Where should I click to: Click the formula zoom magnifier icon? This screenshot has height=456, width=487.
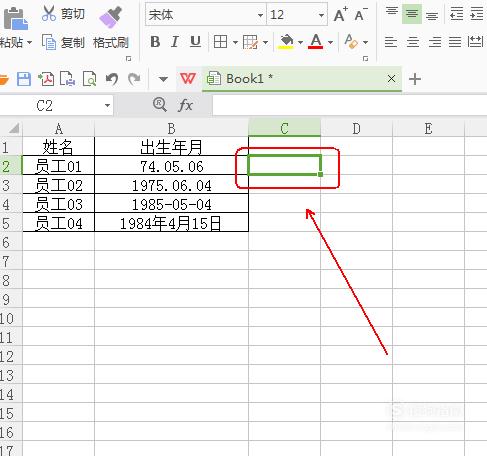pyautogui.click(x=160, y=105)
